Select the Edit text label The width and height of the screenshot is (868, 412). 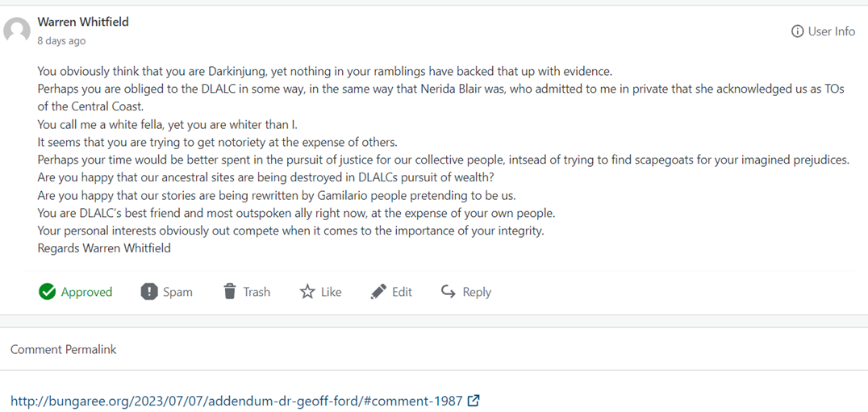(402, 292)
